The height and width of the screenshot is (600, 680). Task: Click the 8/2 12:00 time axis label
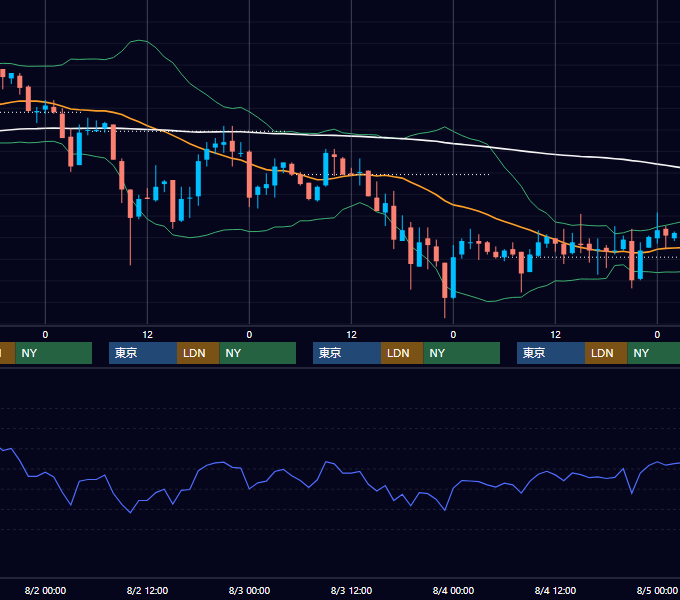coord(147,590)
